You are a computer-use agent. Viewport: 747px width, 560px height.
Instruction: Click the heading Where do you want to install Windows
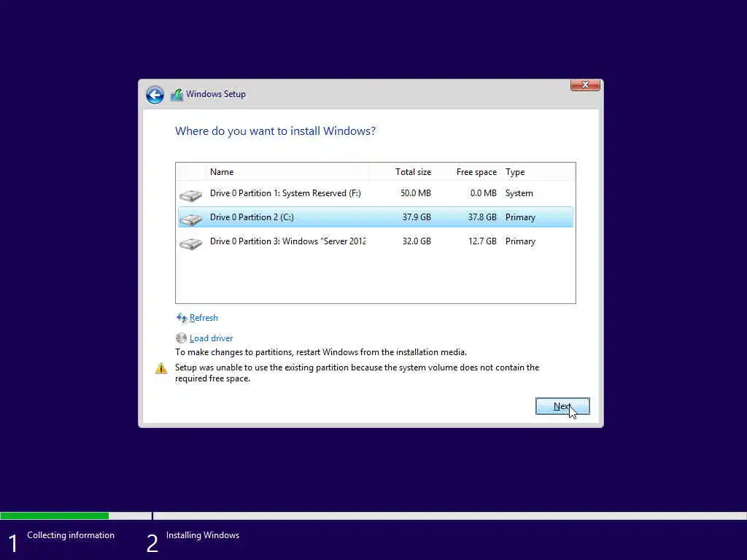(x=275, y=131)
